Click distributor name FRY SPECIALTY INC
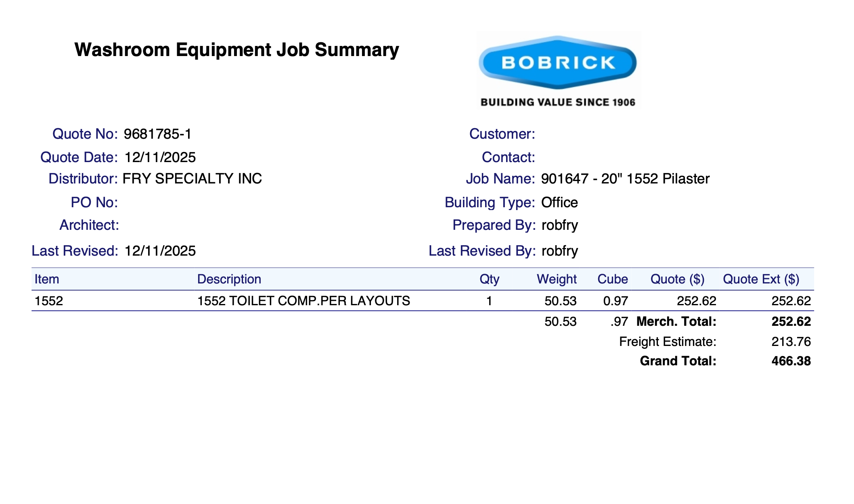 [192, 179]
